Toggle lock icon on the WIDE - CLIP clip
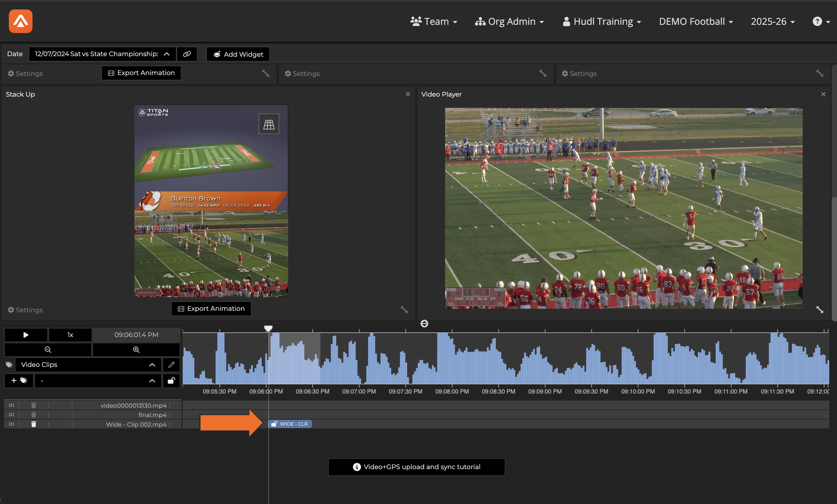Screen dimensions: 837x504 click(274, 424)
